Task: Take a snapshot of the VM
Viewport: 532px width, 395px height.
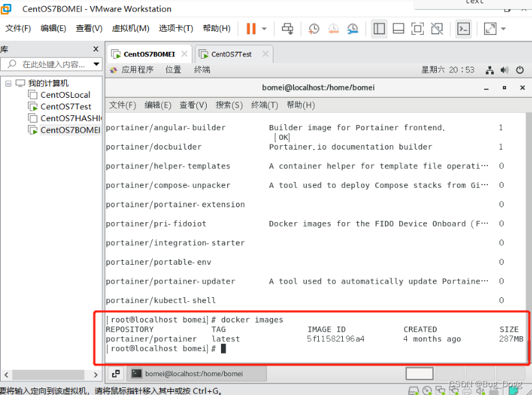Action: [x=314, y=29]
